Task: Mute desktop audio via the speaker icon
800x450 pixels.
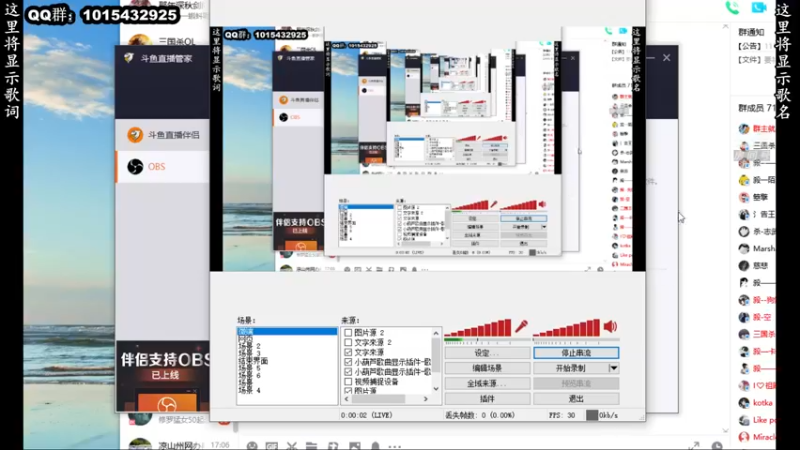Action: tap(610, 326)
